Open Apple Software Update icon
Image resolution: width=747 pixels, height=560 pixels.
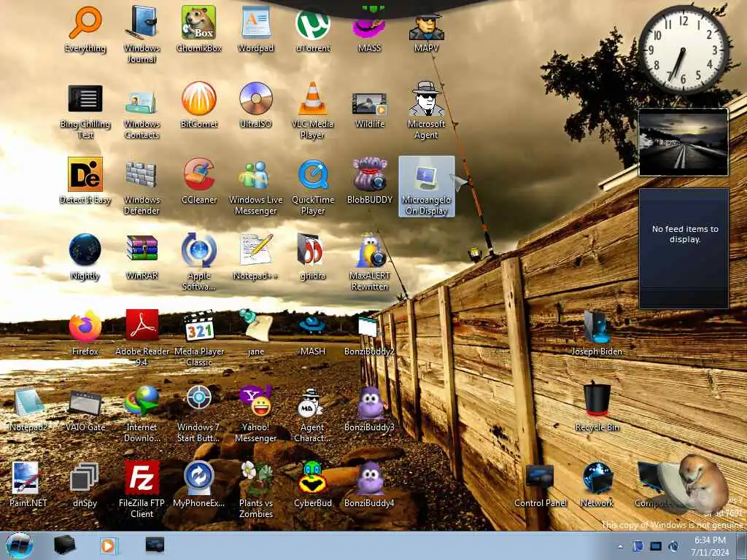199,262
